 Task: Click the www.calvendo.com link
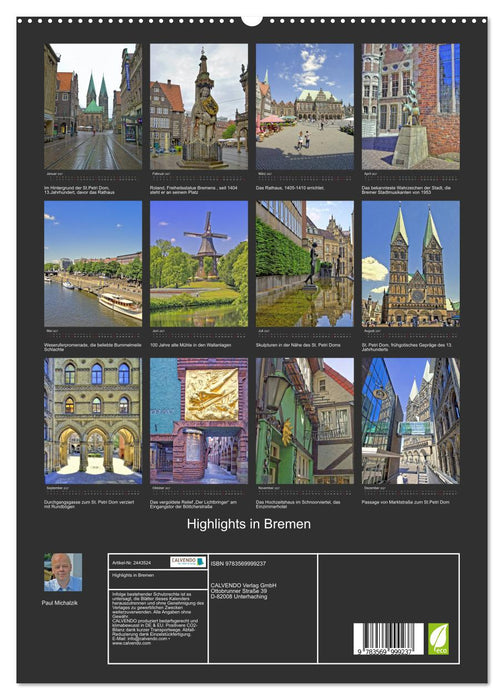click(x=131, y=643)
